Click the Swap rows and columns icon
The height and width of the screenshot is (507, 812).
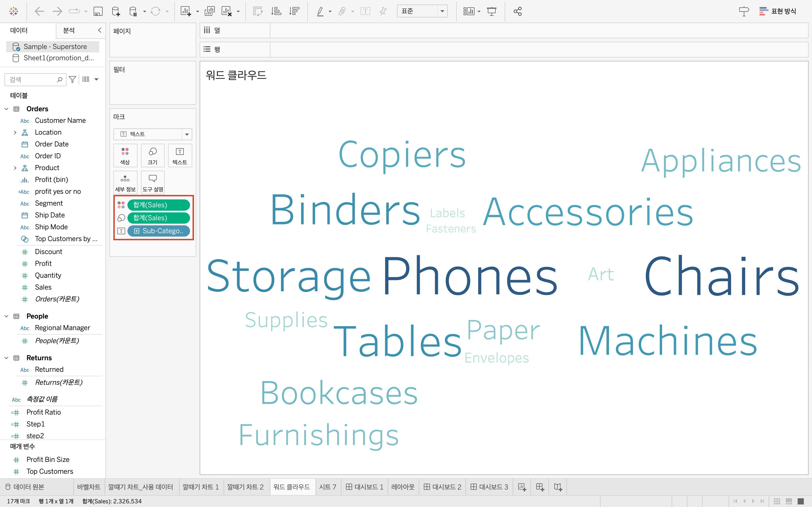click(258, 11)
